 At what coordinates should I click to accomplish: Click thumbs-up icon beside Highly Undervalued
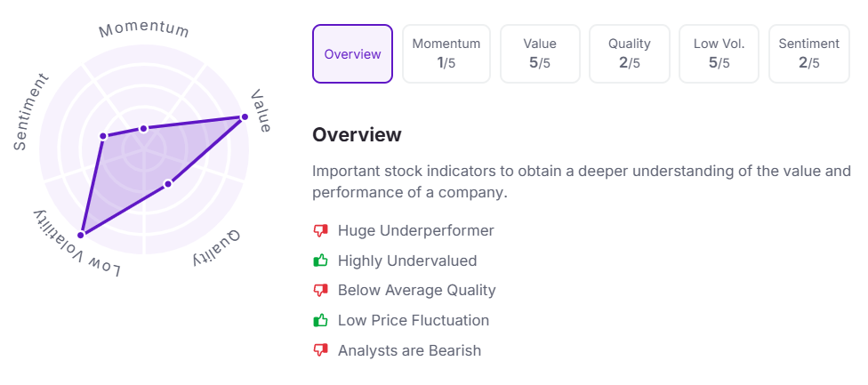tap(320, 261)
